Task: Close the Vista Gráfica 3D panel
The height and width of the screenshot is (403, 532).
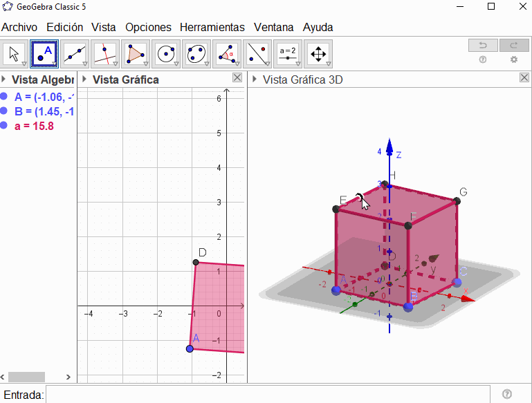Action: point(524,77)
